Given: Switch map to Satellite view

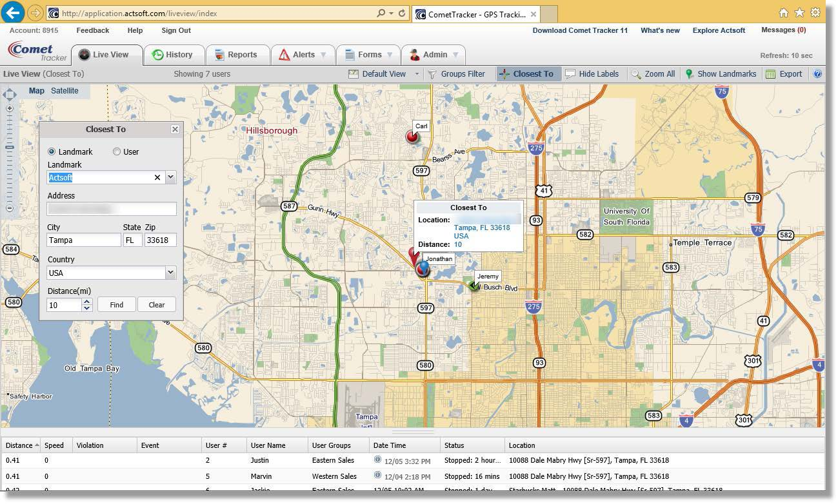Looking at the screenshot, I should [65, 91].
